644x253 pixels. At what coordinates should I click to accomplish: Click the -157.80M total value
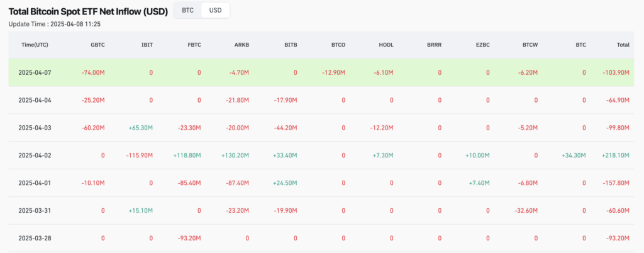tap(616, 183)
